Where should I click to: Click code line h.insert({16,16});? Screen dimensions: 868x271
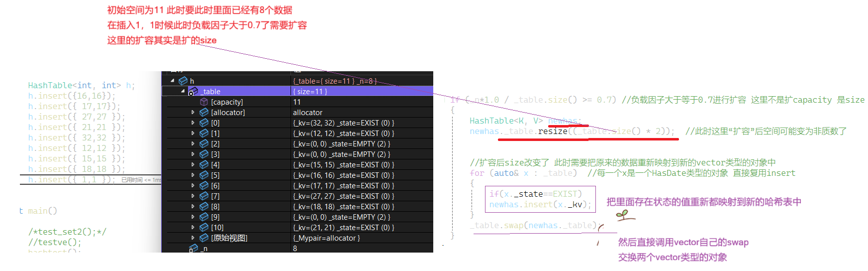pos(72,96)
